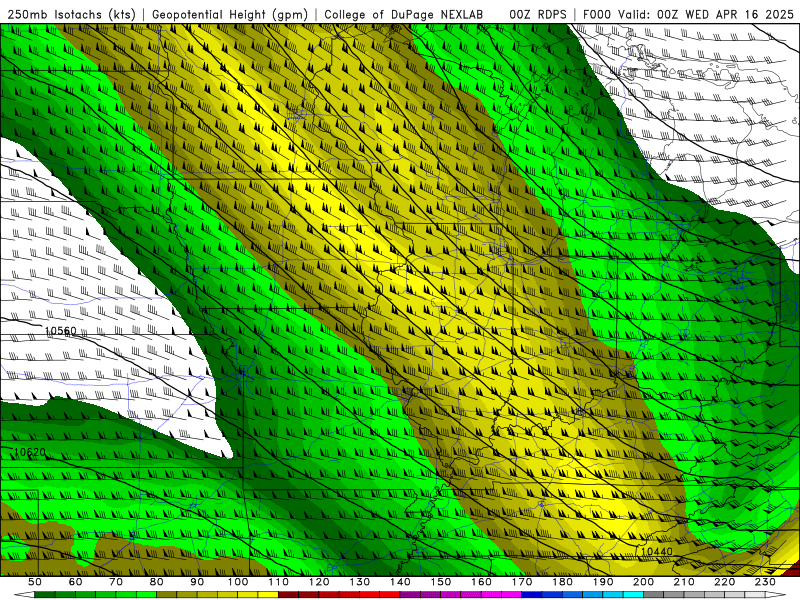Viewport: 800px width, 600px height.
Task: Click the 140 kts color scale label
Action: pyautogui.click(x=401, y=582)
